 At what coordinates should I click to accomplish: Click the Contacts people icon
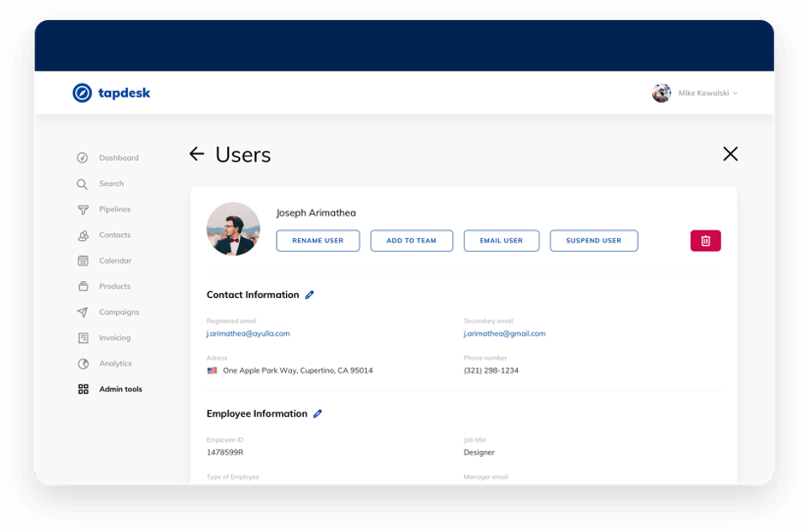[x=83, y=236]
